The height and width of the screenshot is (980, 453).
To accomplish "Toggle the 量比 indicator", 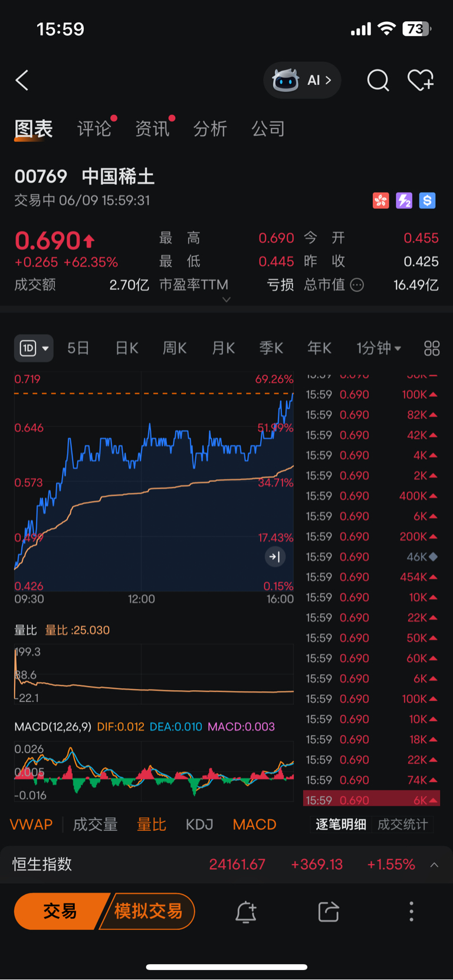I will 152,824.
